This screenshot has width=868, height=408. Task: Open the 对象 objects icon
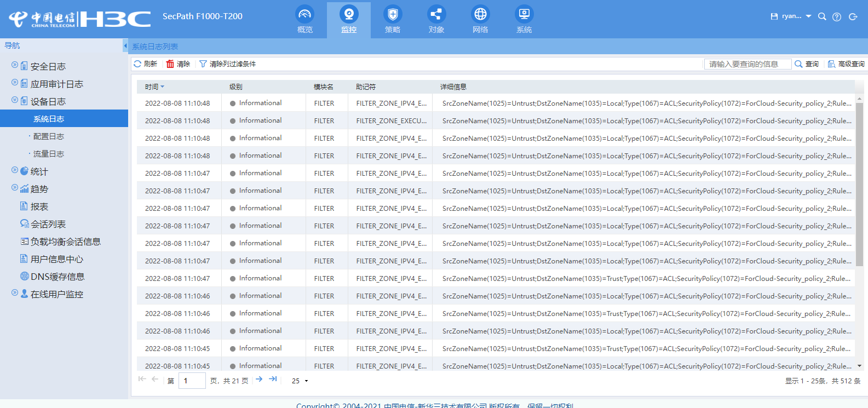pyautogui.click(x=436, y=15)
